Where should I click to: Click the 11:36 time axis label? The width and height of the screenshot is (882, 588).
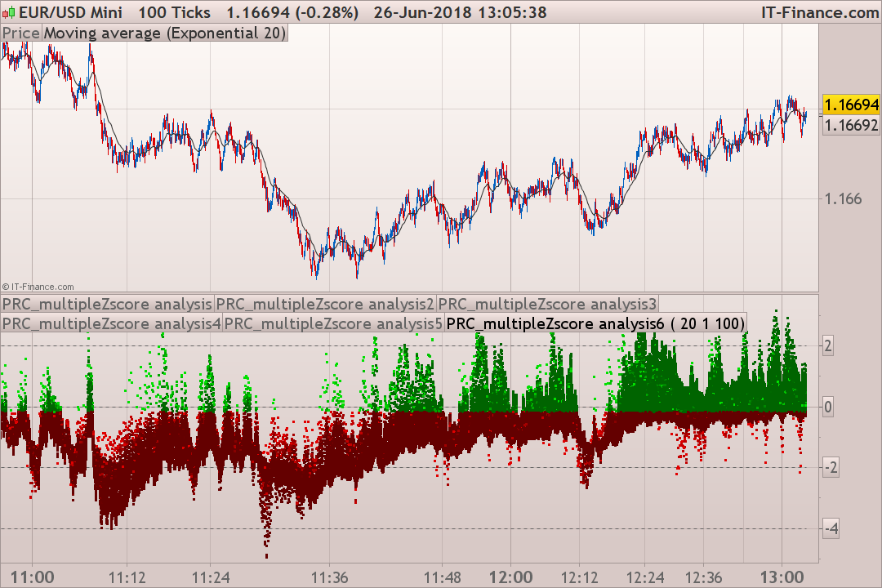point(330,577)
